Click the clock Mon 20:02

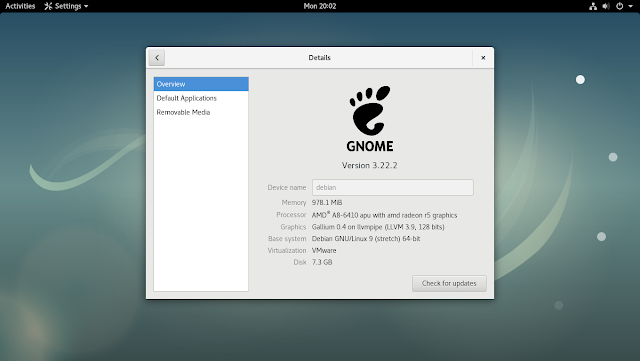pos(320,6)
